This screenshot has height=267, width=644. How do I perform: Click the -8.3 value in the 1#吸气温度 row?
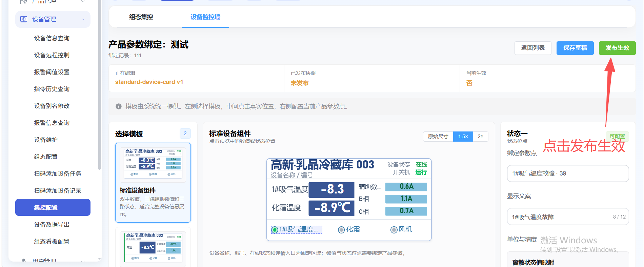click(x=331, y=189)
